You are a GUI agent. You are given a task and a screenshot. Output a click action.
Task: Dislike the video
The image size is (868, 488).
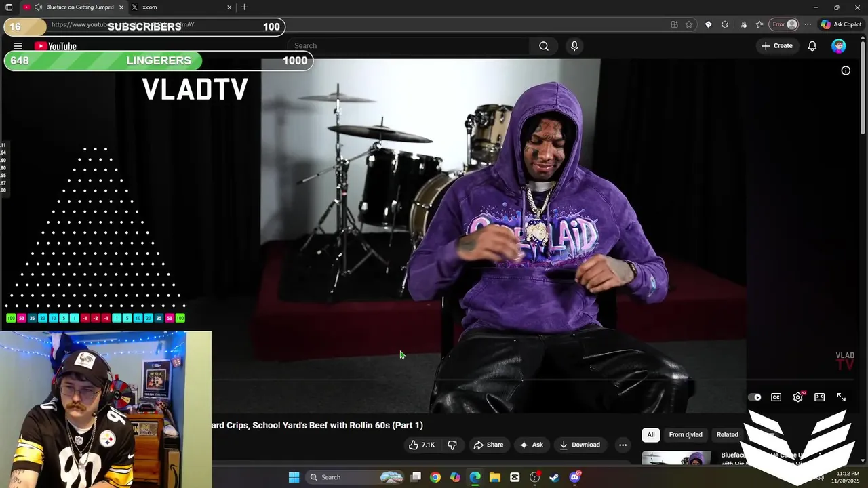pyautogui.click(x=452, y=445)
